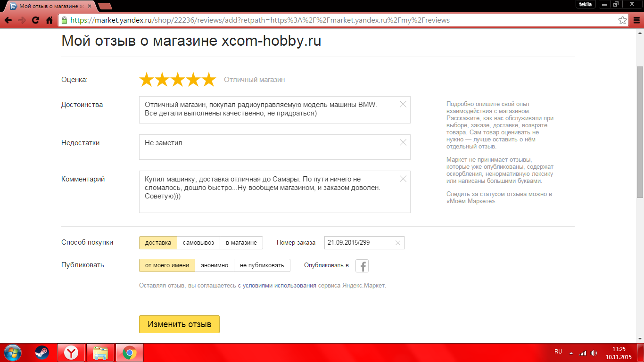
Task: Open File Explorer from the taskbar
Action: click(100, 353)
